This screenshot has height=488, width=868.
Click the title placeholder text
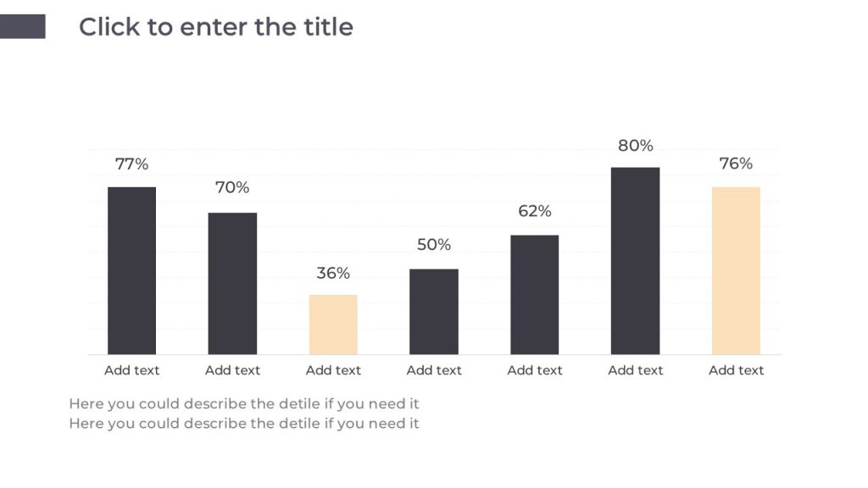click(x=216, y=27)
